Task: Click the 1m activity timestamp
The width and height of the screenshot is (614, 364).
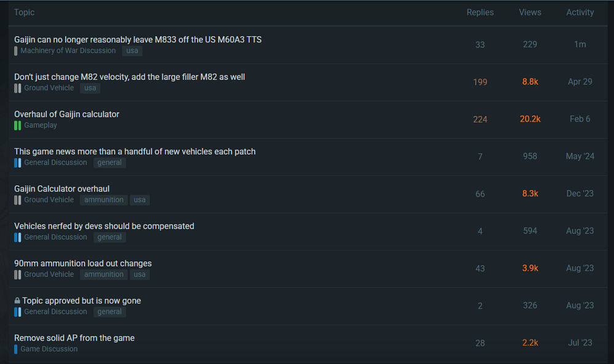Action: click(580, 44)
